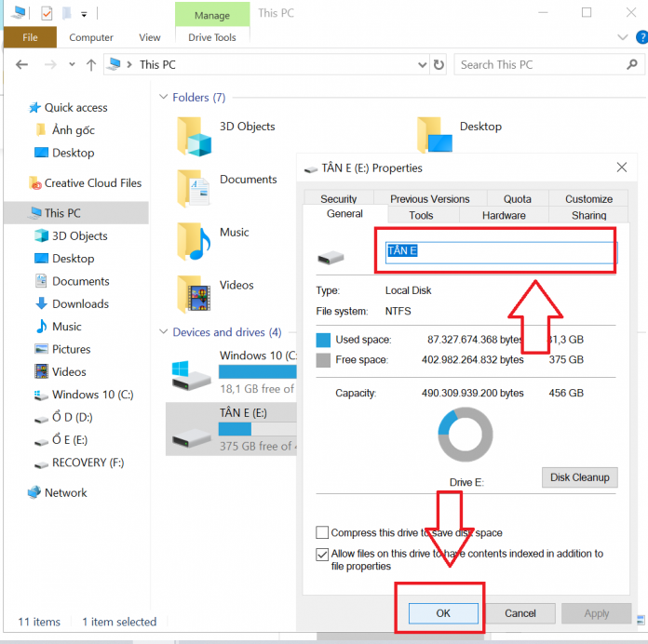648x644 pixels.
Task: Select Downloads in the navigation pane
Action: [x=80, y=303]
